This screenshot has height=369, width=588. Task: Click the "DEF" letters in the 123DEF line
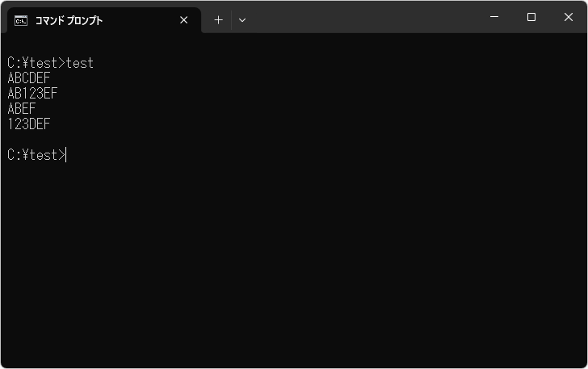click(x=40, y=124)
